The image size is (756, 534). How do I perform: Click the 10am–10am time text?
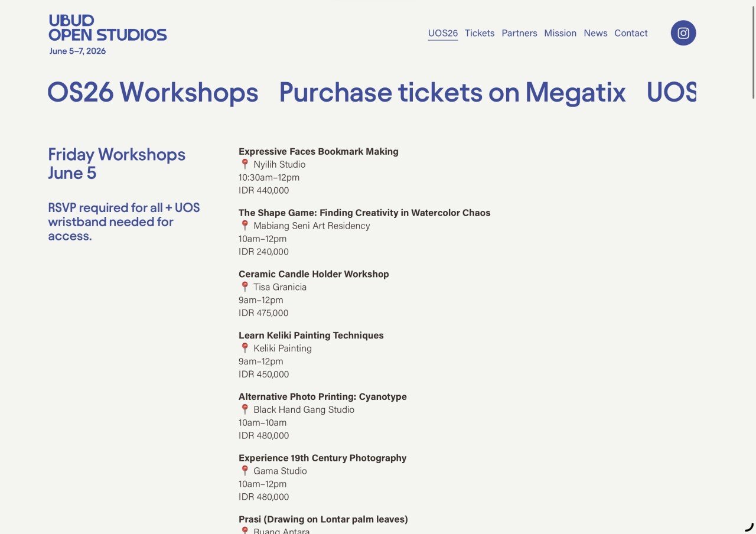pyautogui.click(x=262, y=423)
